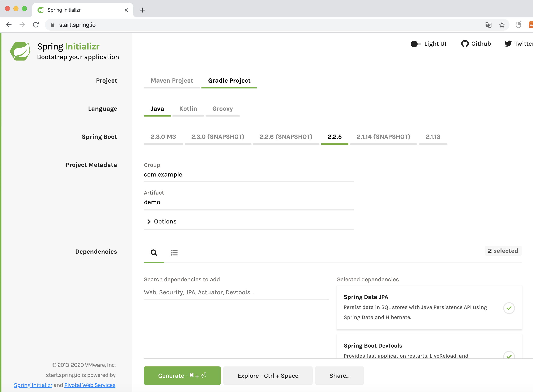Click the Generate button
This screenshot has height=392, width=533.
182,375
